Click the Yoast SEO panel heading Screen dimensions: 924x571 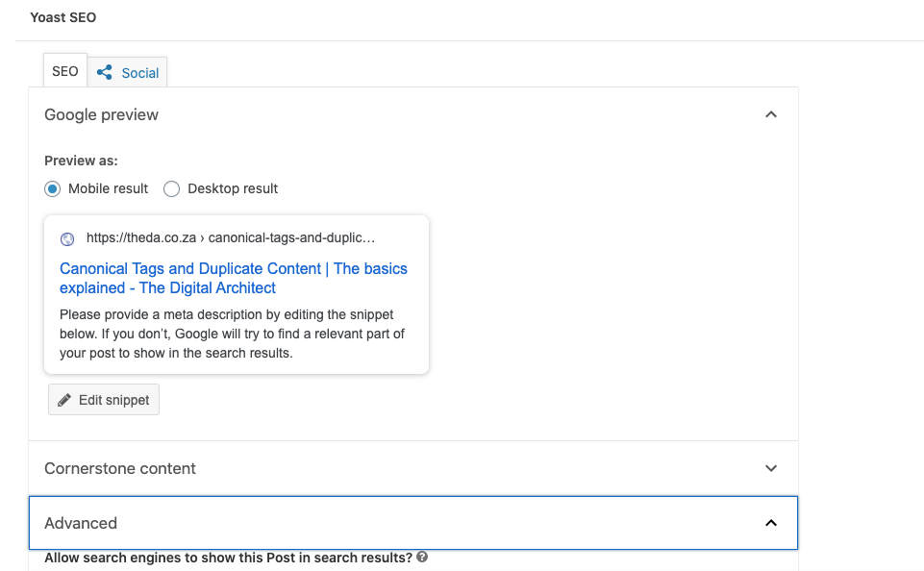(x=63, y=17)
